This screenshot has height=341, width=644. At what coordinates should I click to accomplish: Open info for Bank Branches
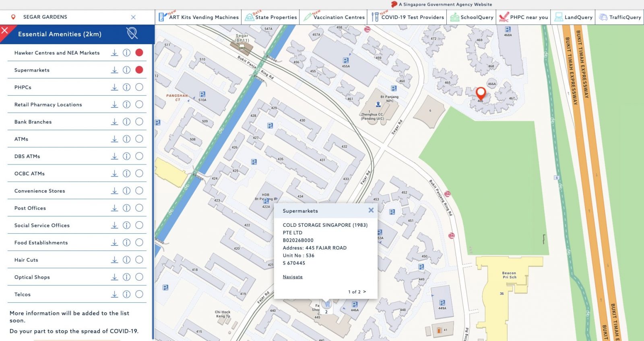point(126,122)
